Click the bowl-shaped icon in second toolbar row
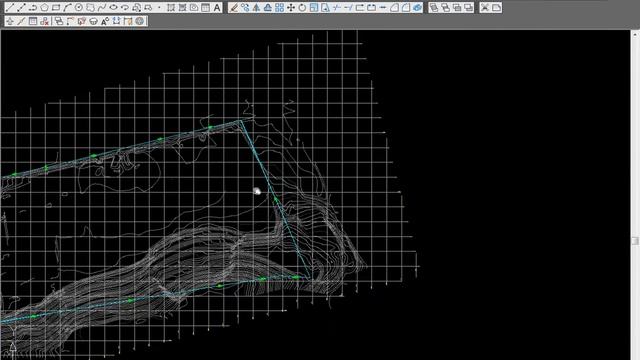This screenshot has width=640, height=360. (93, 21)
